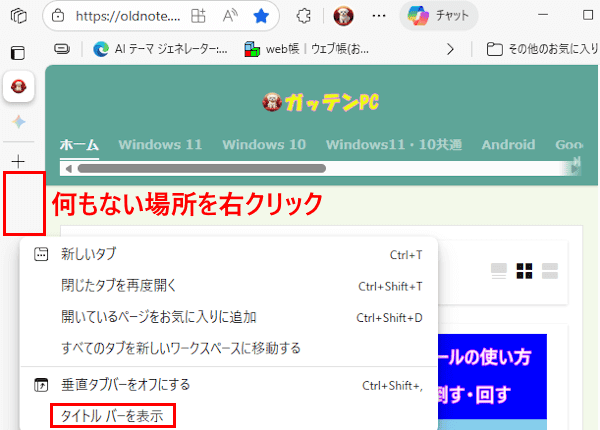Click the site lock icon in address bar
The width and height of the screenshot is (600, 430).
pos(58,16)
